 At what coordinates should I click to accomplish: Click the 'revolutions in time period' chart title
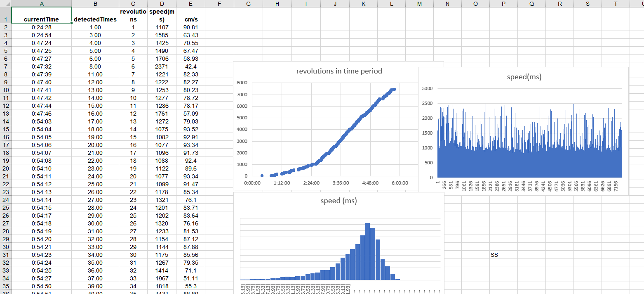pyautogui.click(x=339, y=71)
